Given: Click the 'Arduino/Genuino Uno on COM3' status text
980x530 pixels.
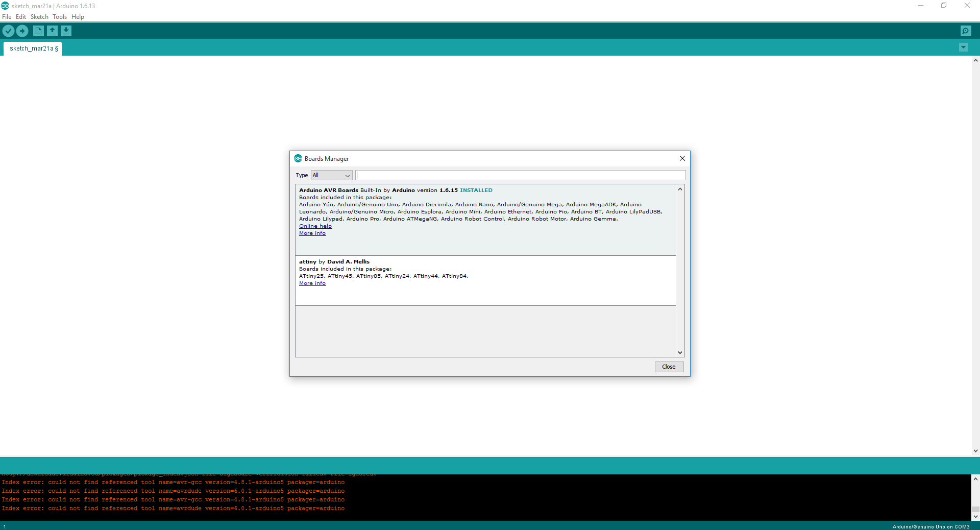Looking at the screenshot, I should pos(931,526).
